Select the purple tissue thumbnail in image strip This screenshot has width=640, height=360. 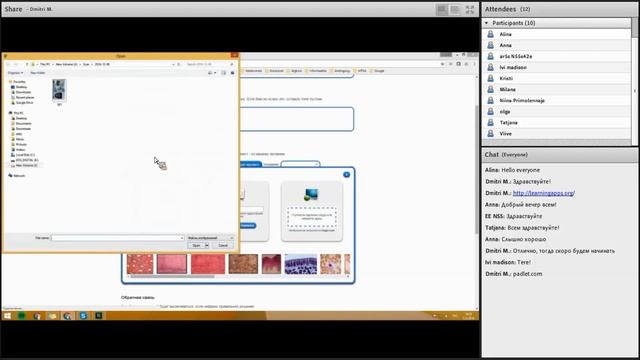point(300,264)
